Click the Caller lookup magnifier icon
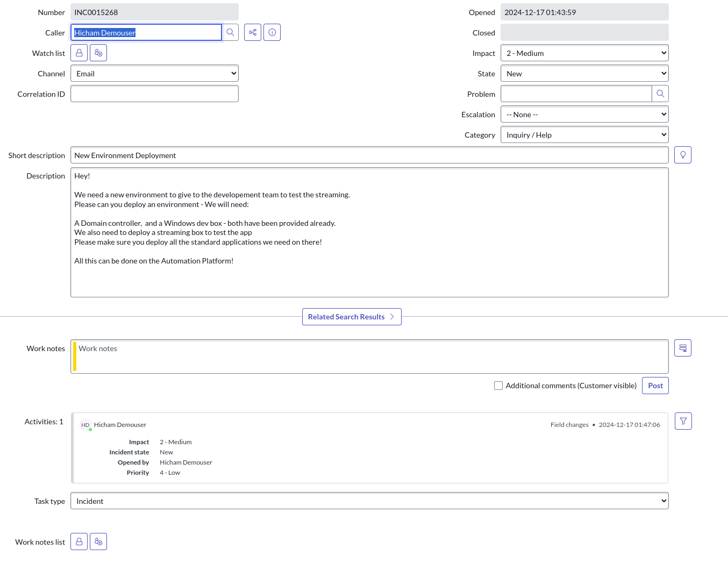This screenshot has width=728, height=563. click(230, 32)
